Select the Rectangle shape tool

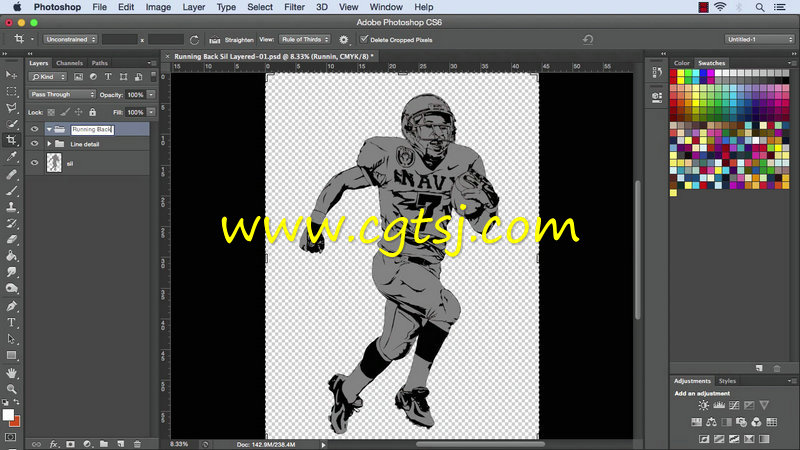click(11, 355)
